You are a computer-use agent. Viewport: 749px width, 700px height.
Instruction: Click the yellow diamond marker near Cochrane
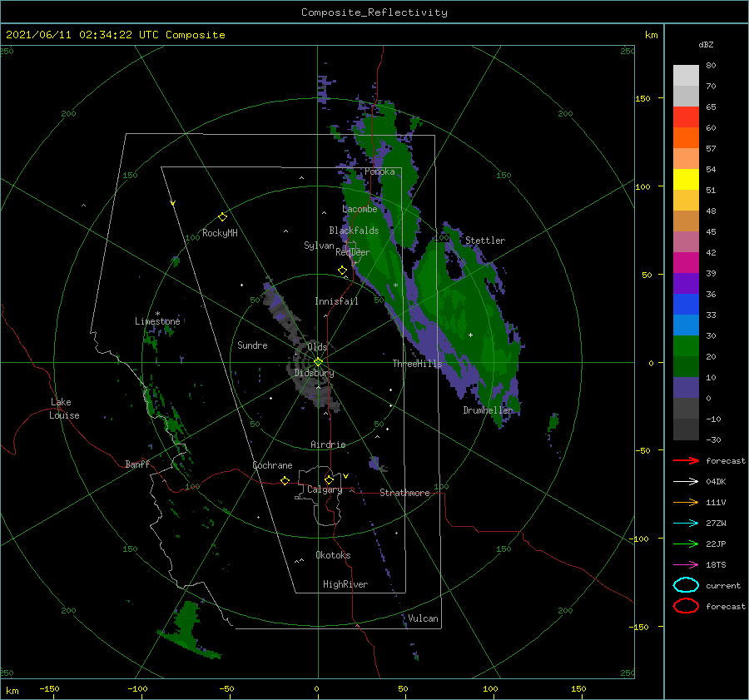[285, 481]
